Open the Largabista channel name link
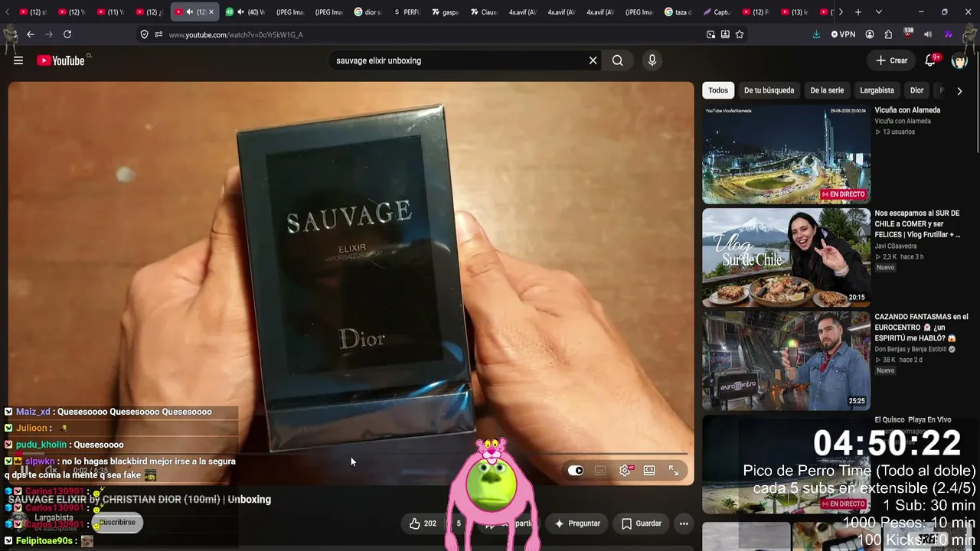980x551 pixels. coord(54,518)
